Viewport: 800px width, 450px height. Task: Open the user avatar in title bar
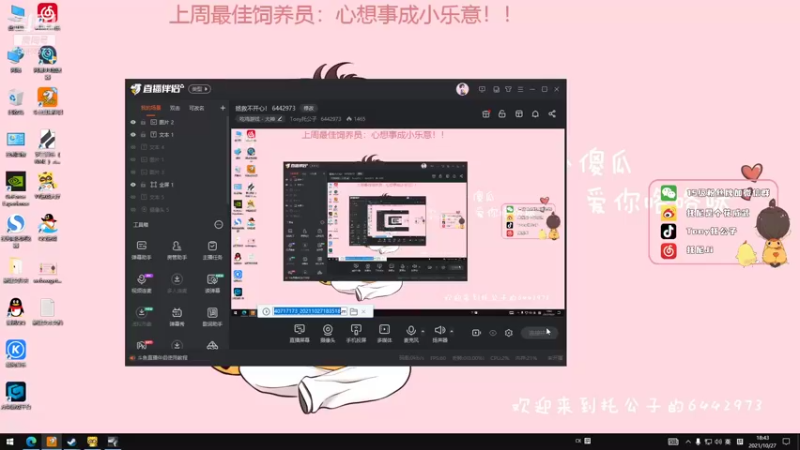[462, 89]
